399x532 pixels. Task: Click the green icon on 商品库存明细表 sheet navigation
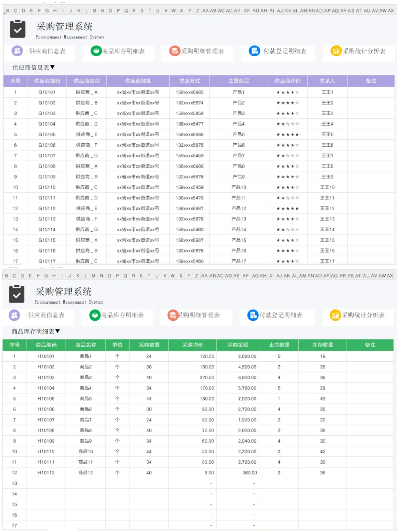coord(95,315)
